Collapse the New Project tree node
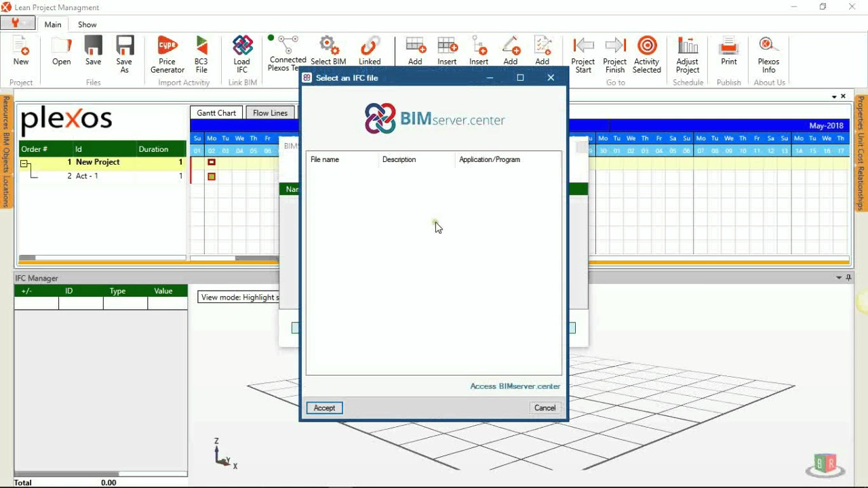The height and width of the screenshot is (488, 868). pyautogui.click(x=24, y=163)
